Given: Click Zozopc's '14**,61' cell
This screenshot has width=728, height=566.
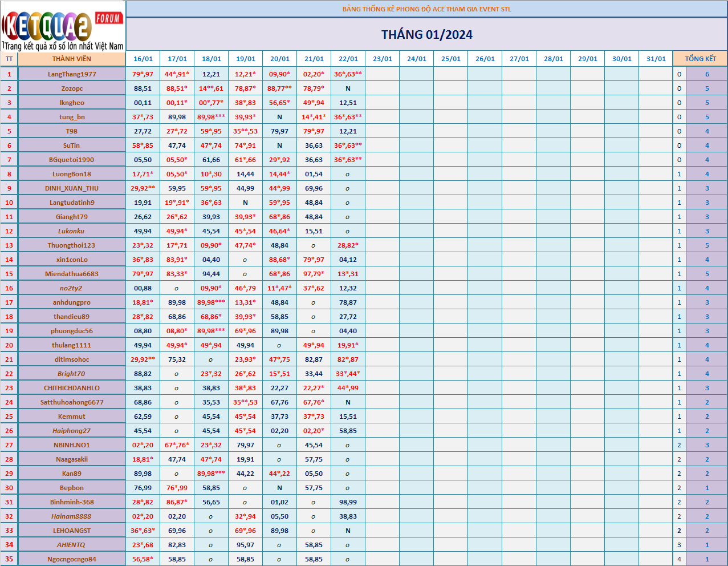Looking at the screenshot, I should point(212,88).
